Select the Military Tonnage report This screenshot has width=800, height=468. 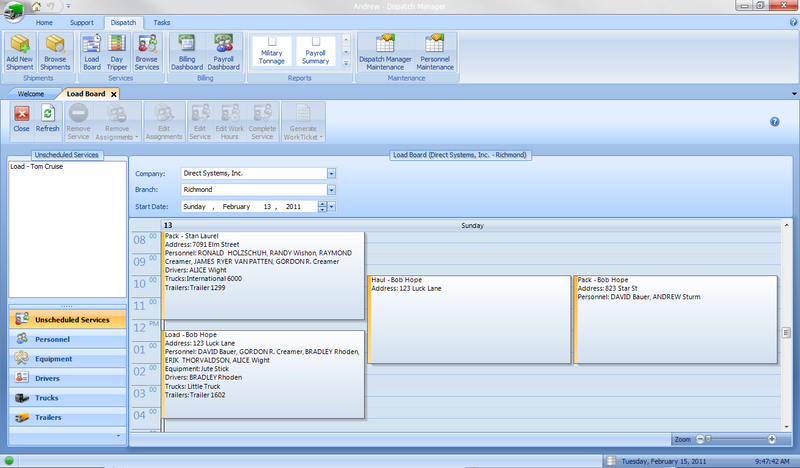click(x=271, y=51)
